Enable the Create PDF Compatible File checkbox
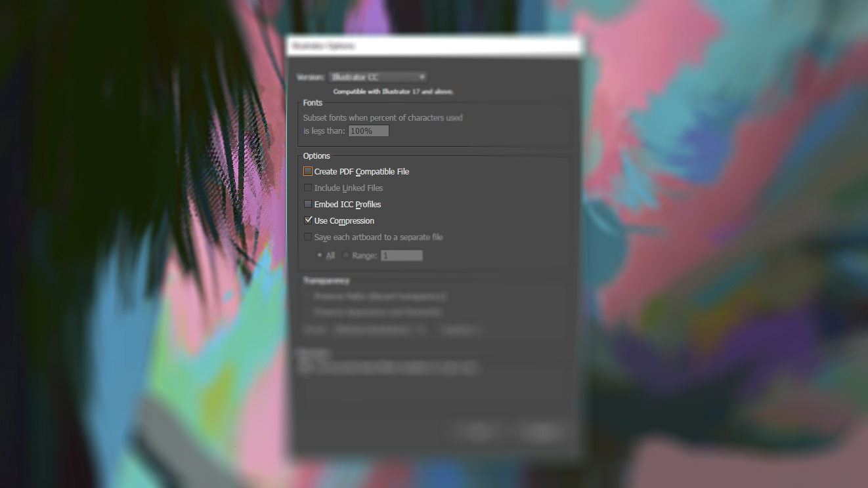 tap(308, 172)
